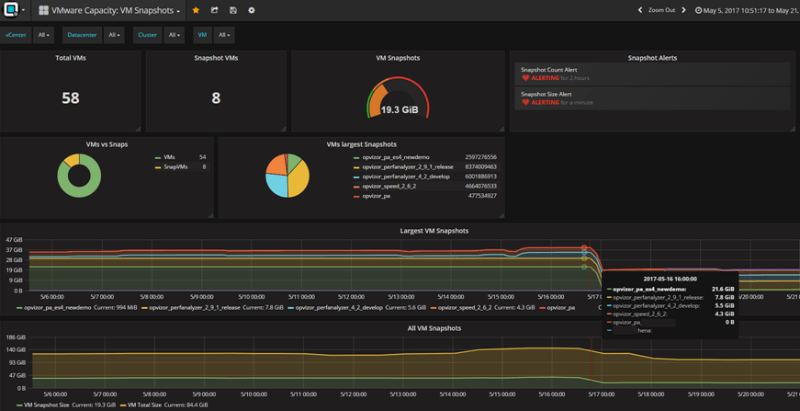
Task: Click the VMs largest Snapshots panel corner handle
Action: (502, 215)
